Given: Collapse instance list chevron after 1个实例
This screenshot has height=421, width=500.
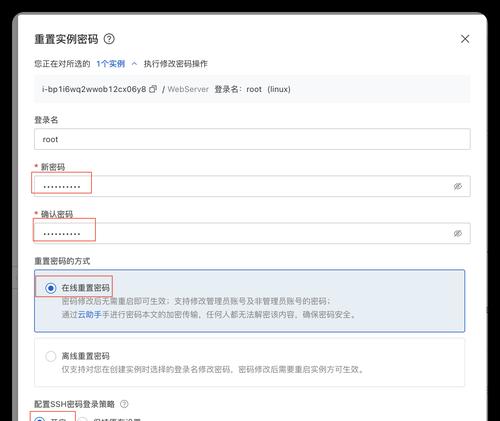Looking at the screenshot, I should tap(134, 64).
